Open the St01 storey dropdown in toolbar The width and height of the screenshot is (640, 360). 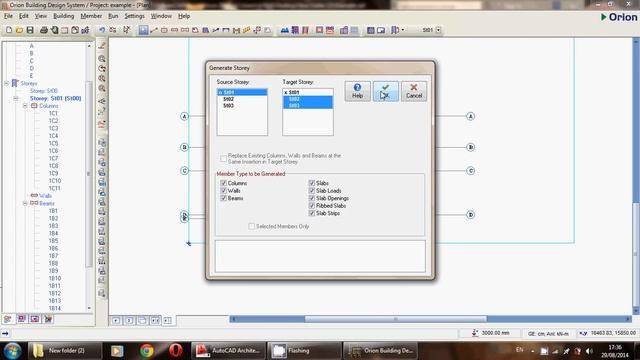438,30
